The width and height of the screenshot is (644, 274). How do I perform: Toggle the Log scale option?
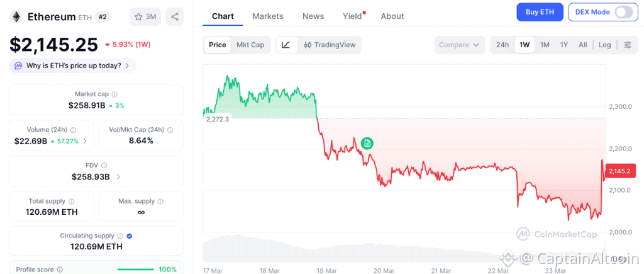604,45
